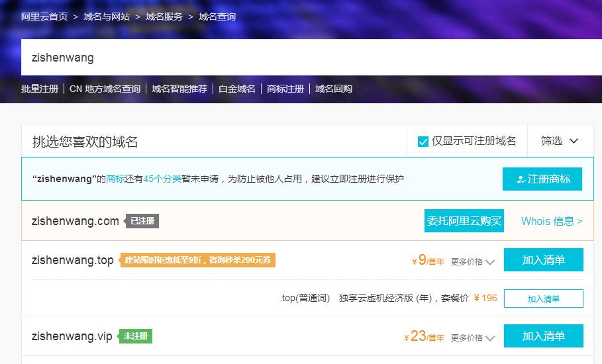Click the 挑选您喜欢的域名 heading
602x364 pixels.
click(x=85, y=142)
